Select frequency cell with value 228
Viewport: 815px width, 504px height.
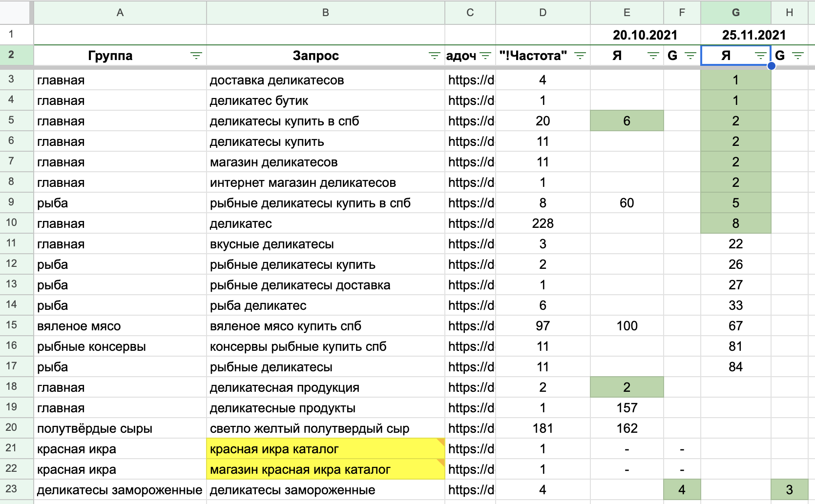(543, 223)
